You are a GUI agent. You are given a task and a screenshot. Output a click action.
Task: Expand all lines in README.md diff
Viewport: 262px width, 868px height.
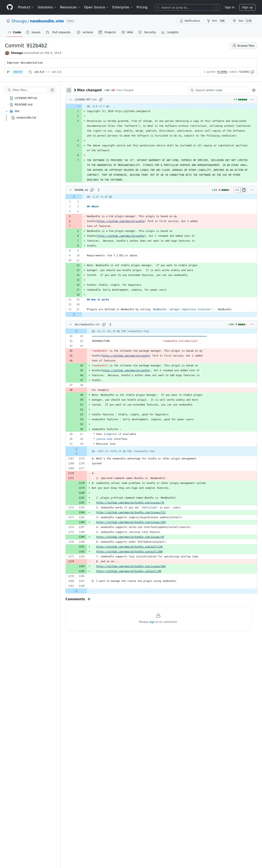coord(98,190)
